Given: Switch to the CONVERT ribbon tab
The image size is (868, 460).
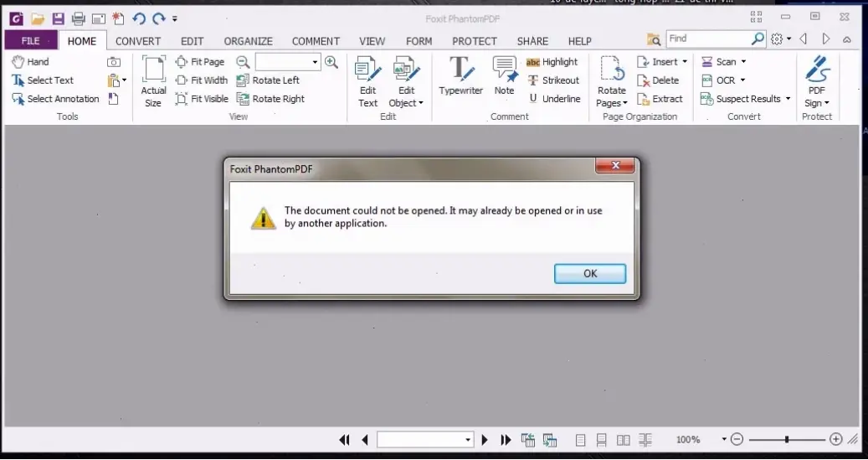Looking at the screenshot, I should point(138,41).
